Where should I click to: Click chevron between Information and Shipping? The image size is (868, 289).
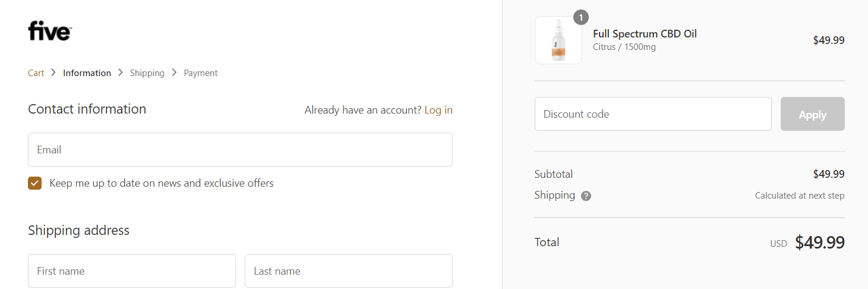click(121, 73)
